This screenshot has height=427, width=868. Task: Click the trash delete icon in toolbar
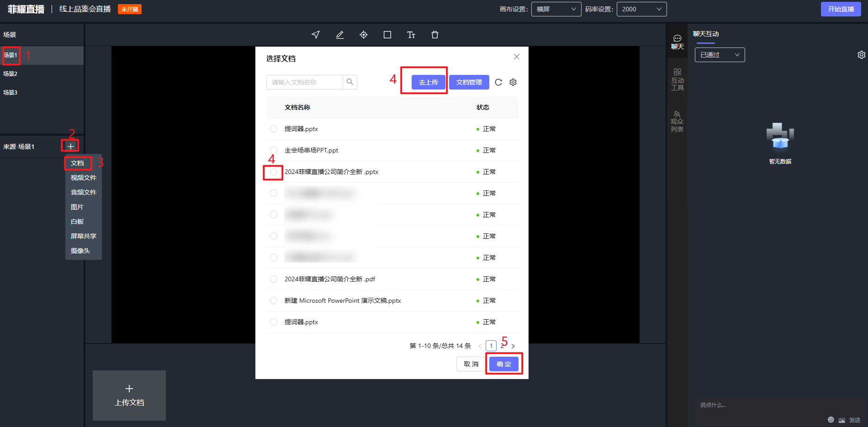click(x=435, y=35)
